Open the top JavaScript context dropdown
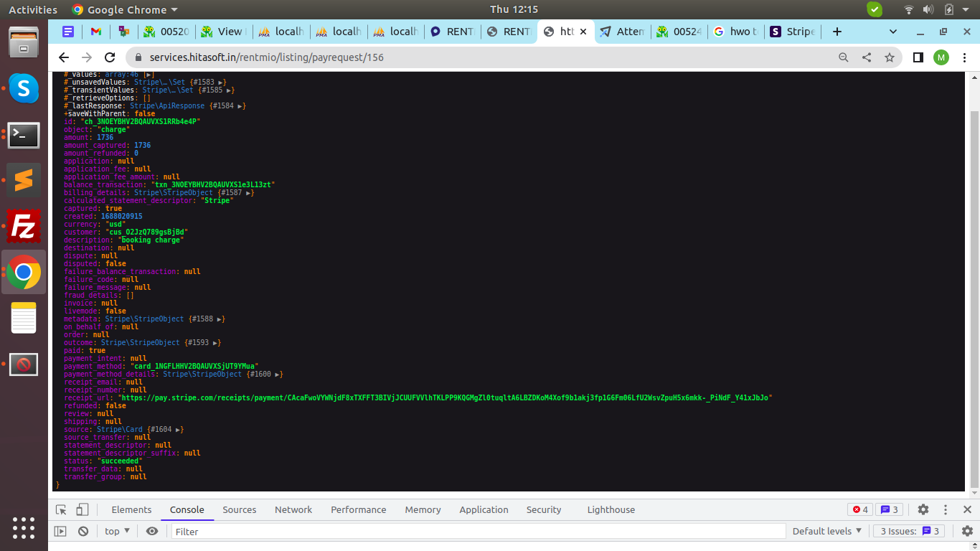Viewport: 980px width, 551px height. [x=117, y=531]
